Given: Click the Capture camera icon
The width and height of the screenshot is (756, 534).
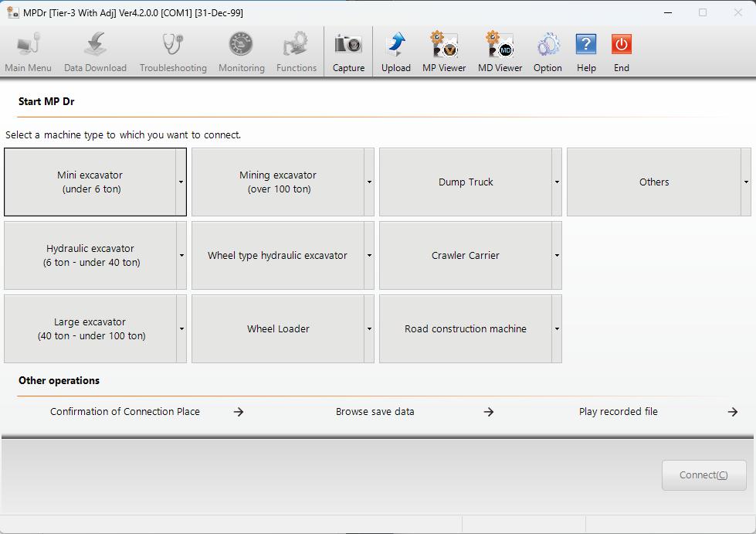Looking at the screenshot, I should coord(348,45).
